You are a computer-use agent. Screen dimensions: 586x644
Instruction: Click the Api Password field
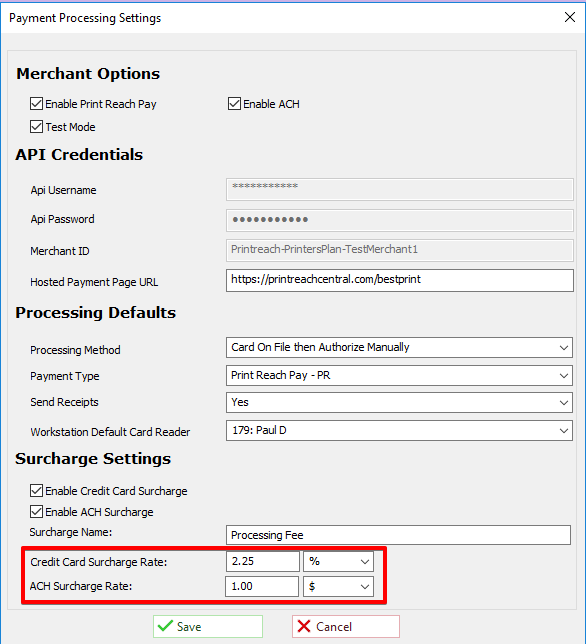point(400,220)
